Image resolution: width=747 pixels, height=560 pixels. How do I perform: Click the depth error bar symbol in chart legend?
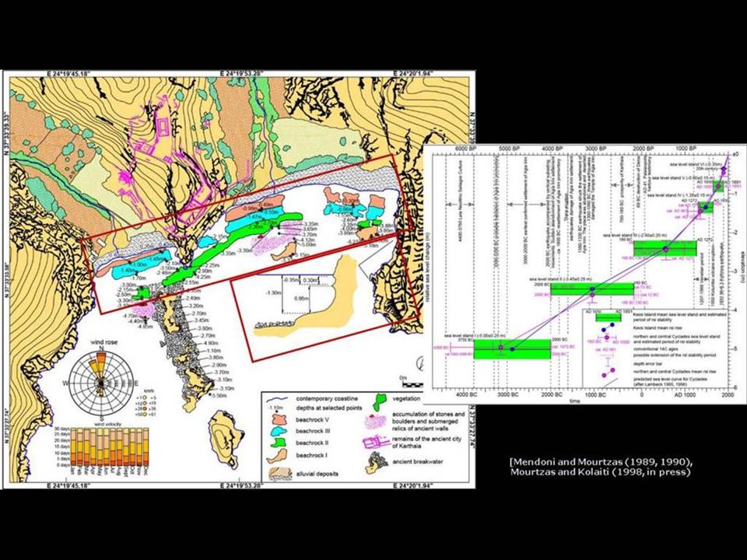607,362
